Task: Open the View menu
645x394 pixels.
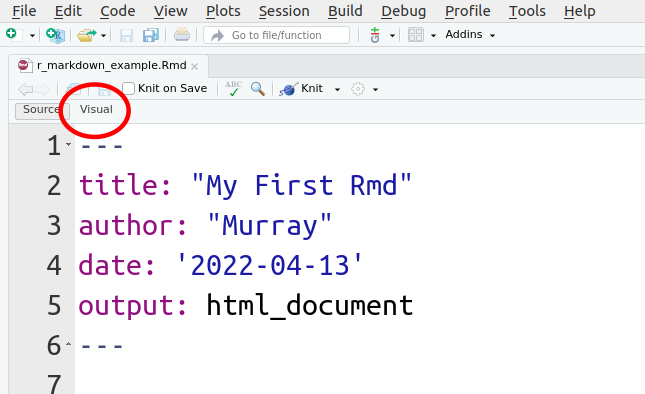Action: [x=171, y=11]
